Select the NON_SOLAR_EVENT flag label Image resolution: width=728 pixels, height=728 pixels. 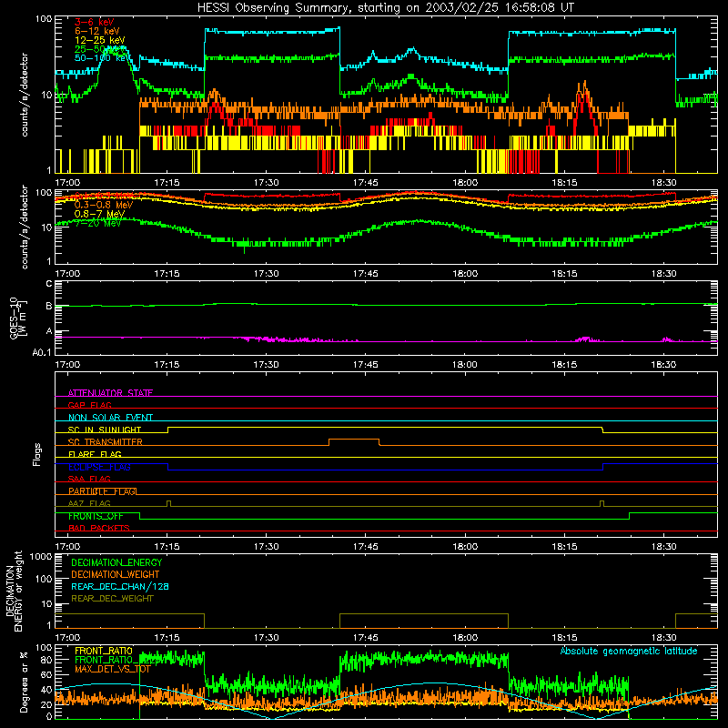tap(110, 418)
